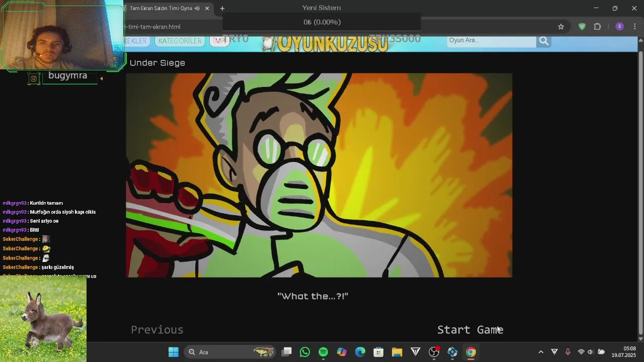The image size is (644, 362).
Task: Click the battery tray icon
Action: click(x=601, y=352)
